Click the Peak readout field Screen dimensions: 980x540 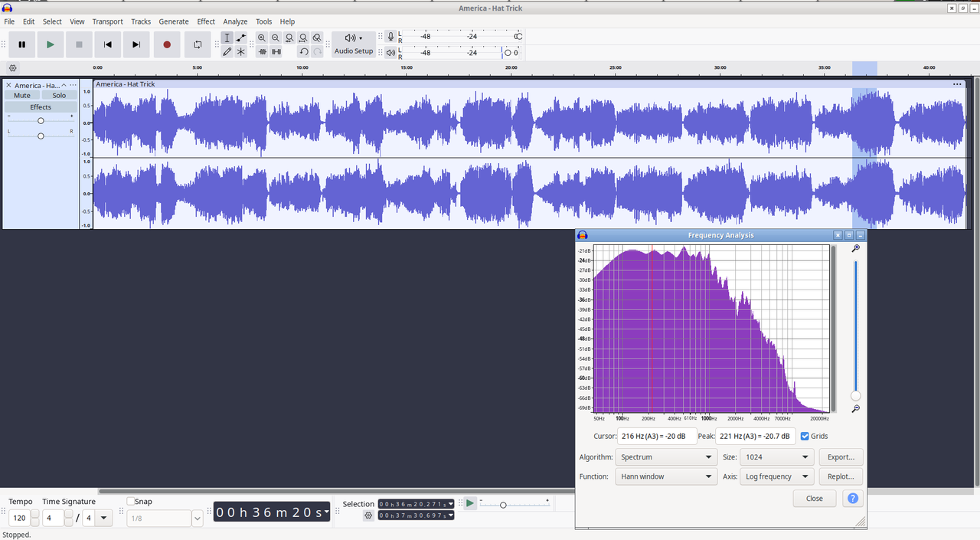point(756,436)
